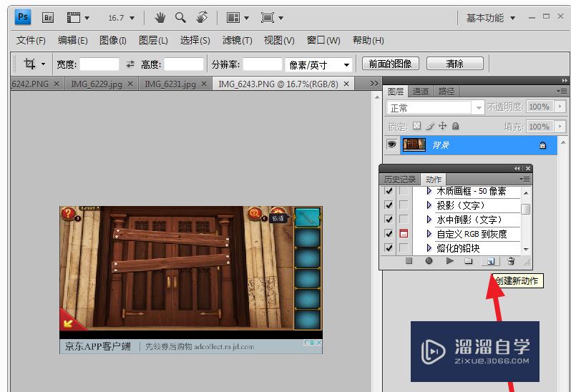Screen dimensions: 571x392
Task: Open the Actions panel flyout menu
Action: pos(524,179)
